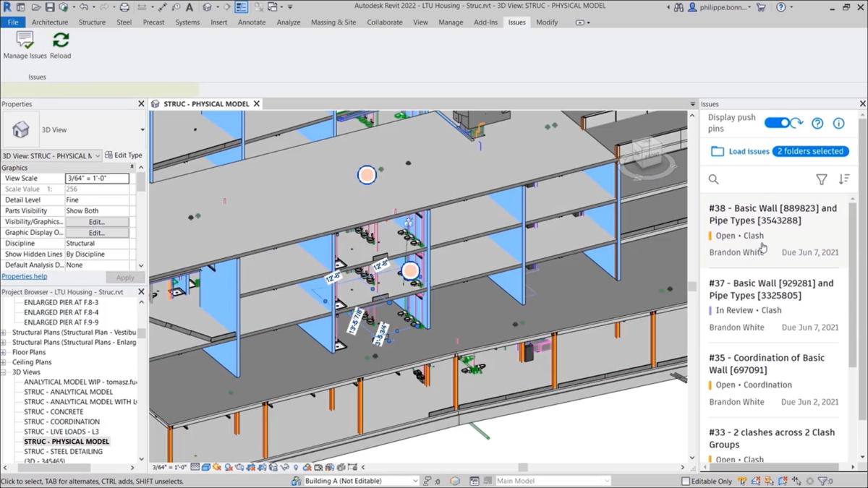Viewport: 868px width, 488px height.
Task: Click the Help question mark in title bar
Action: point(780,7)
